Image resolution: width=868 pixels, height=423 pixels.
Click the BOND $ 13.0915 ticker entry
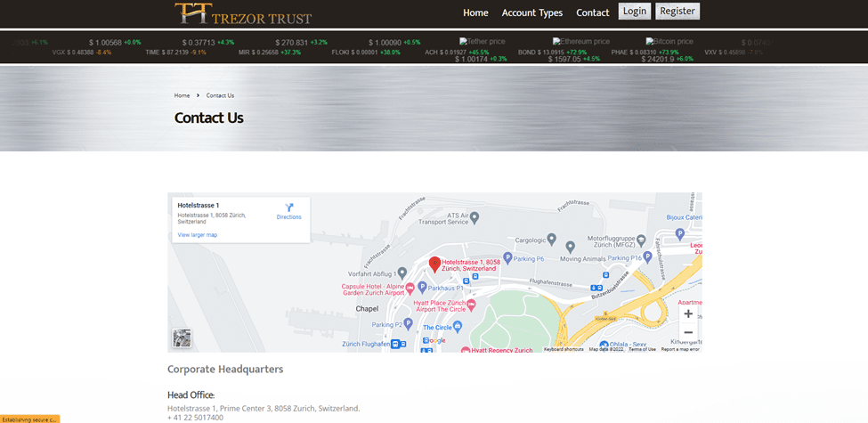pos(553,53)
